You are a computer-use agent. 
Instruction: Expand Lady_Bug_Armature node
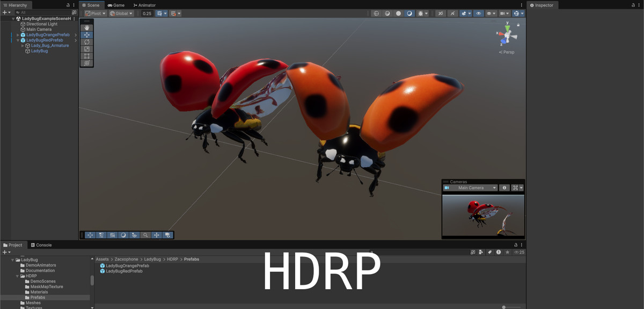click(23, 46)
